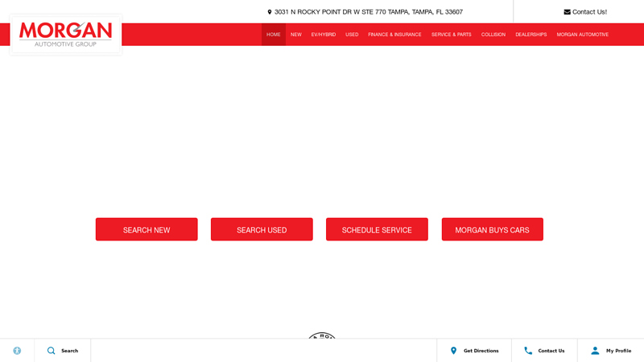Select COLLISION in the navigation bar
Image resolution: width=644 pixels, height=362 pixels.
pyautogui.click(x=493, y=35)
